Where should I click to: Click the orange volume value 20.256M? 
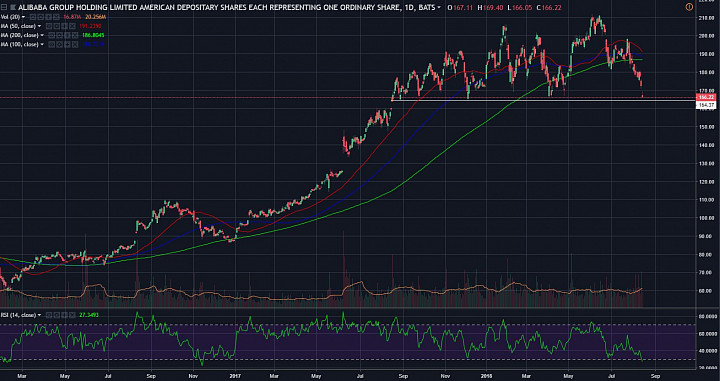[96, 17]
